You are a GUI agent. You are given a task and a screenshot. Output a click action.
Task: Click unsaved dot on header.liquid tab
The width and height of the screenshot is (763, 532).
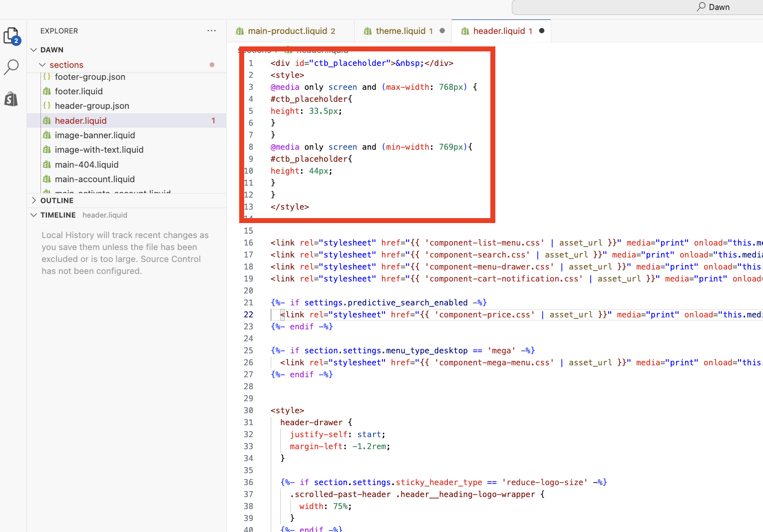(x=542, y=31)
